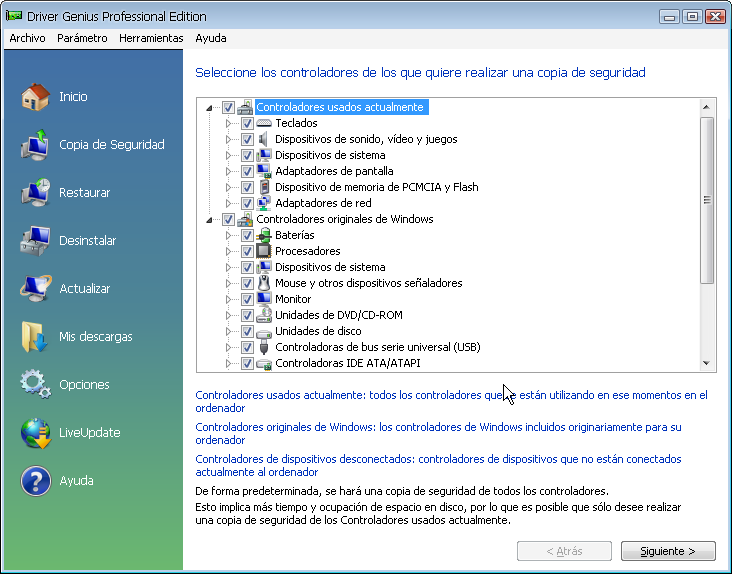Select the Unidades de disco icon
732x574 pixels.
264,332
